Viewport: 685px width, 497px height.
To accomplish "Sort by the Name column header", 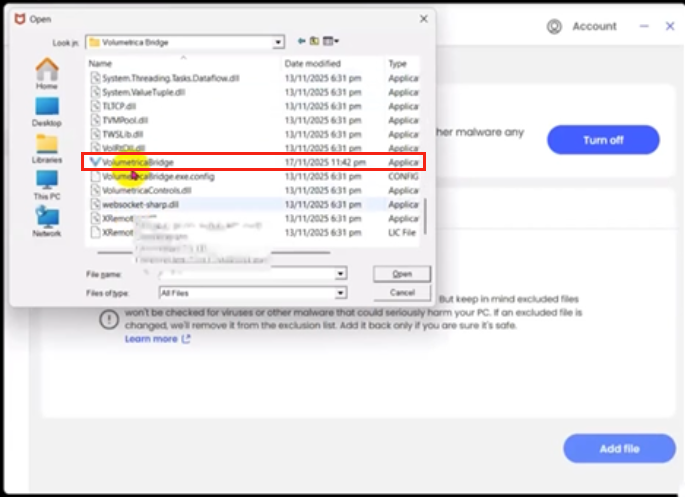I will [101, 63].
